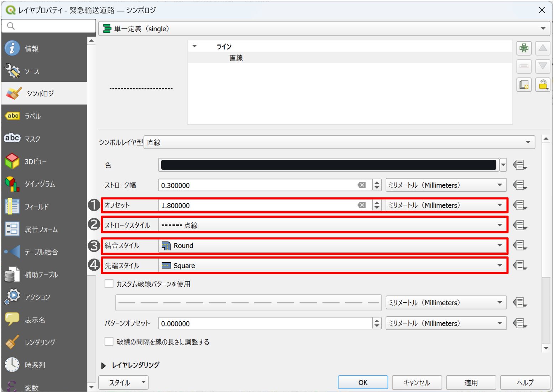Toggle 破線の間隔を線の長さに調整する checkbox

click(x=109, y=342)
